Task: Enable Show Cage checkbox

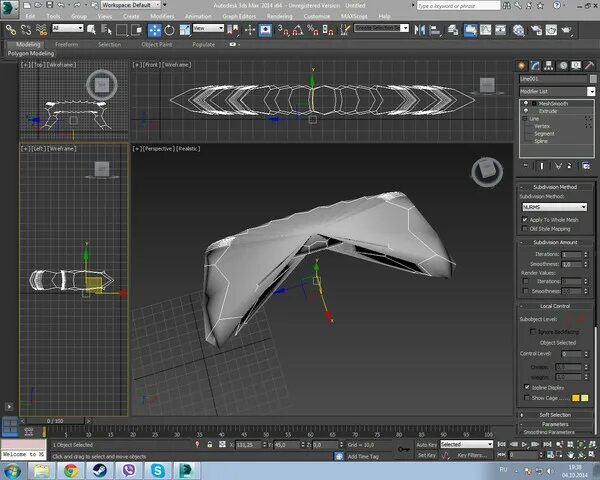Action: tap(527, 398)
